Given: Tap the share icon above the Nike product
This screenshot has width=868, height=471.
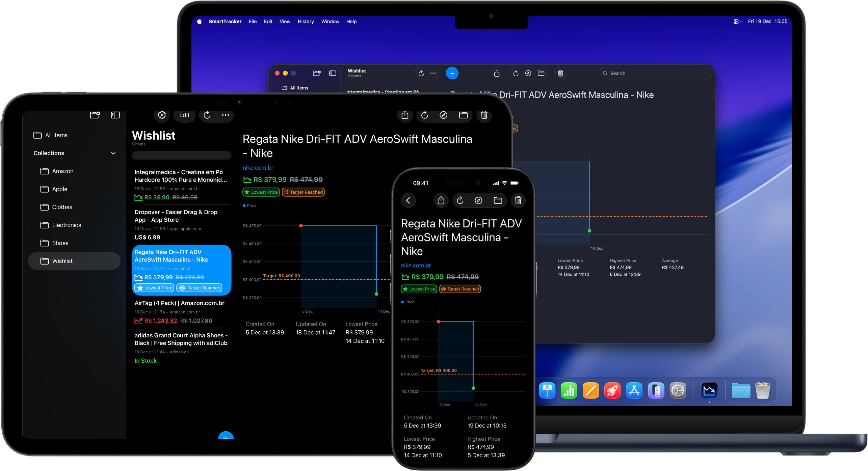Looking at the screenshot, I should tap(405, 115).
